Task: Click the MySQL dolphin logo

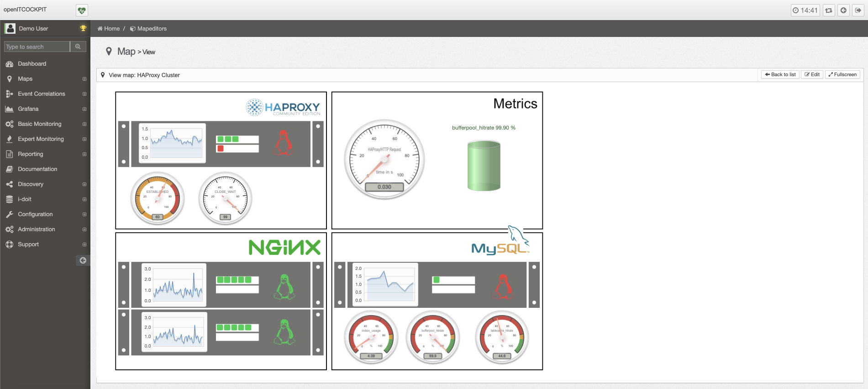Action: [500, 241]
